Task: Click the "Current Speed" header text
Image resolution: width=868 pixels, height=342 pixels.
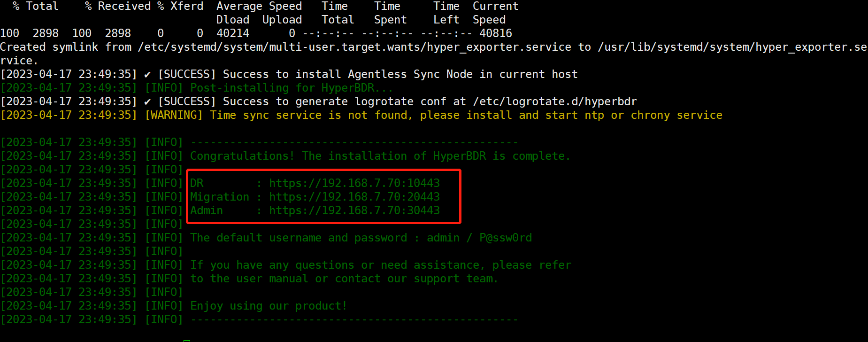Action: point(496,13)
